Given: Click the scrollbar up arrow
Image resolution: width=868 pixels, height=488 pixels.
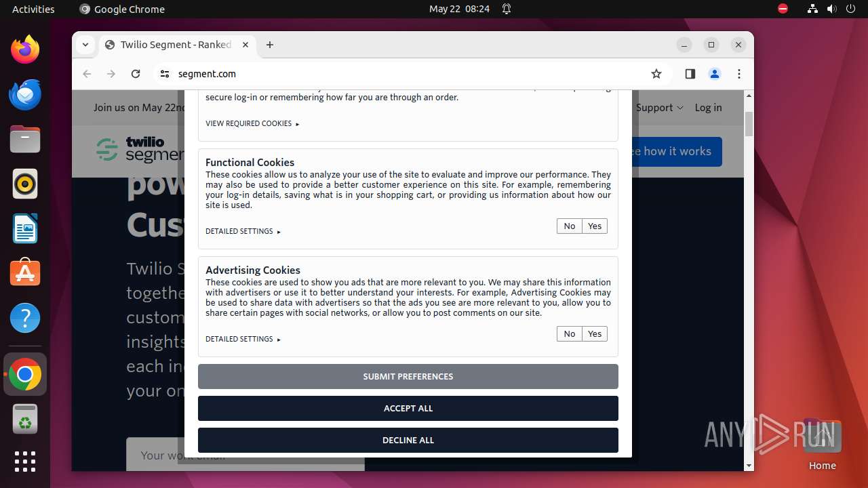Looking at the screenshot, I should click(749, 96).
